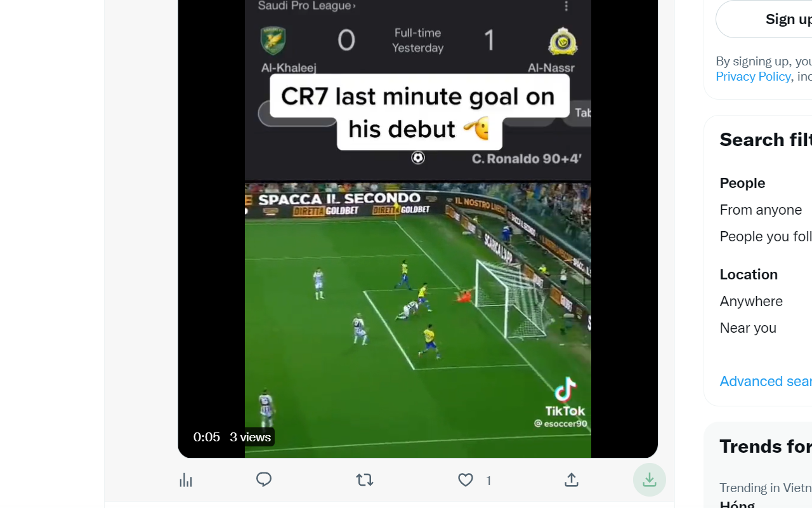Click the Al-Khaleej team logo

pos(273,41)
